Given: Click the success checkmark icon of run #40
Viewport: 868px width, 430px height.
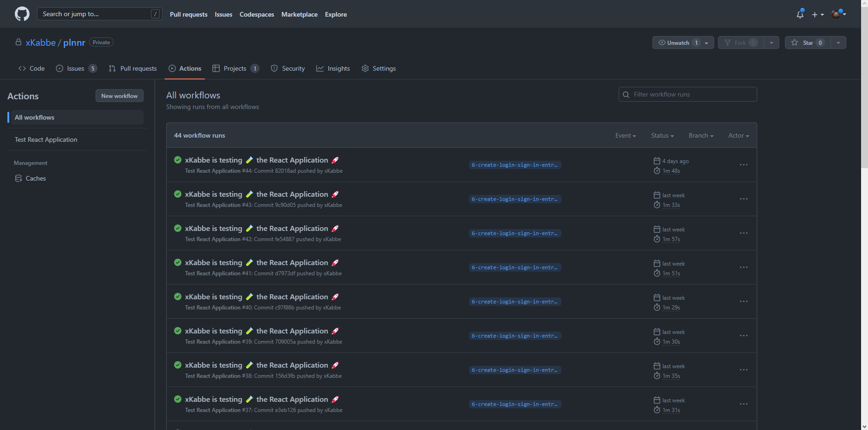Looking at the screenshot, I should (x=178, y=297).
